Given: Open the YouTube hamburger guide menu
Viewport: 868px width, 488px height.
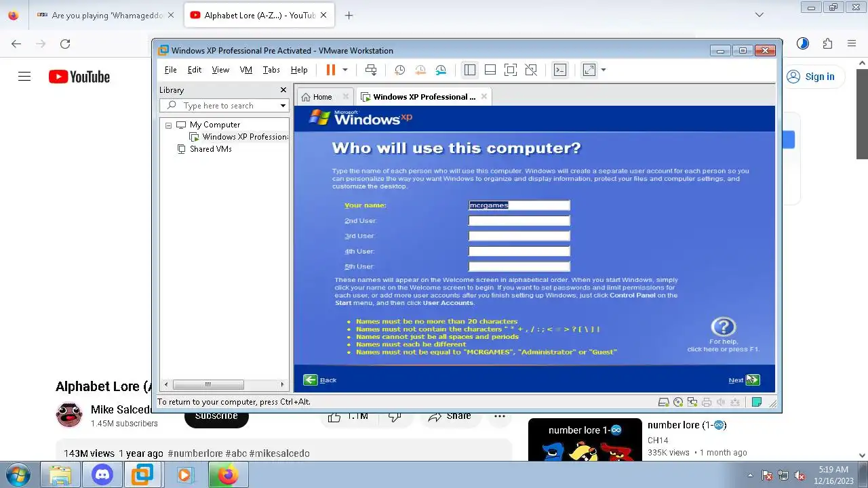Looking at the screenshot, I should (x=24, y=77).
